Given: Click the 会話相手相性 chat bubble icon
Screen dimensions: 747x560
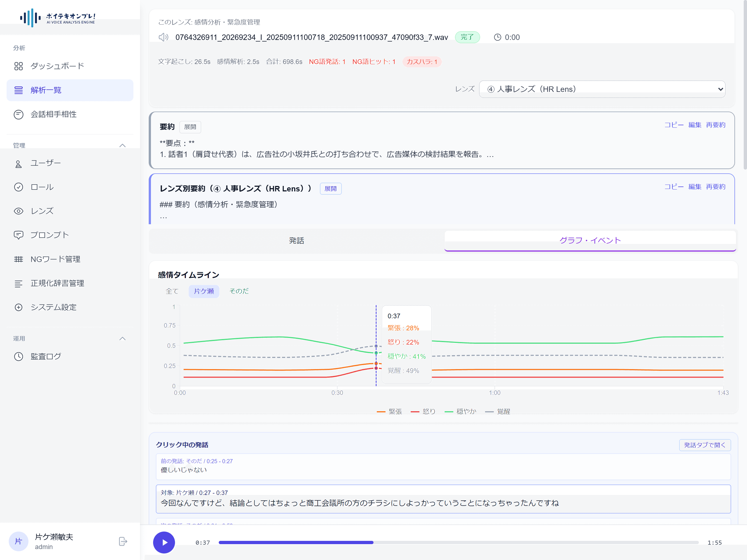Looking at the screenshot, I should pos(19,115).
